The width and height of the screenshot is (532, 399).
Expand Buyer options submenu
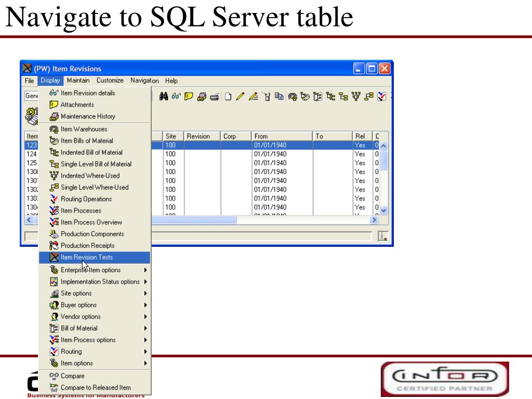tap(95, 305)
